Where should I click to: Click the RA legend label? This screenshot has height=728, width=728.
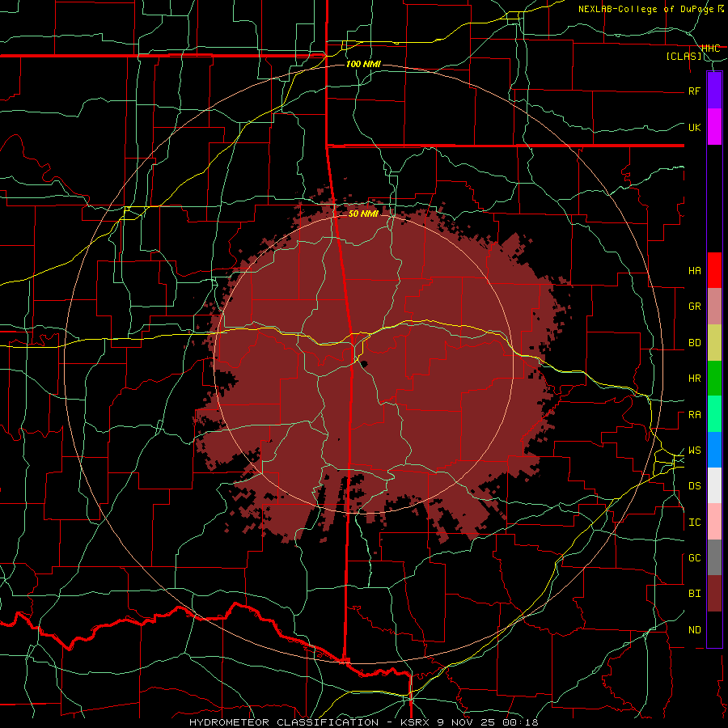(x=694, y=415)
